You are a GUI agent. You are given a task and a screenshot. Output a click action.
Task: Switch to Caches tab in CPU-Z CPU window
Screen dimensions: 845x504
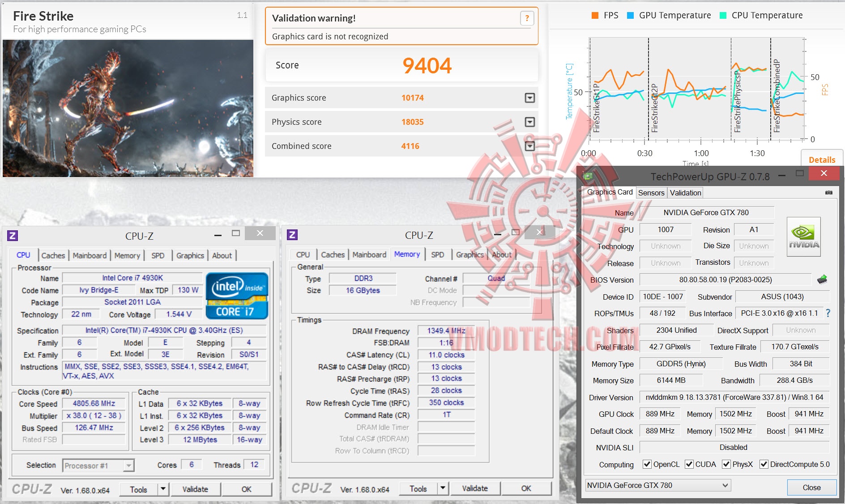[x=53, y=255]
